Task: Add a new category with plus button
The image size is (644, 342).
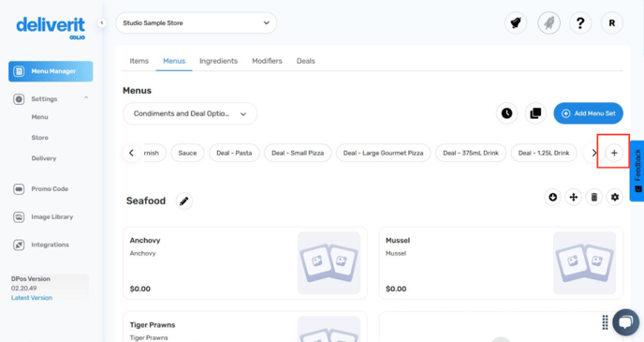Action: pos(614,153)
